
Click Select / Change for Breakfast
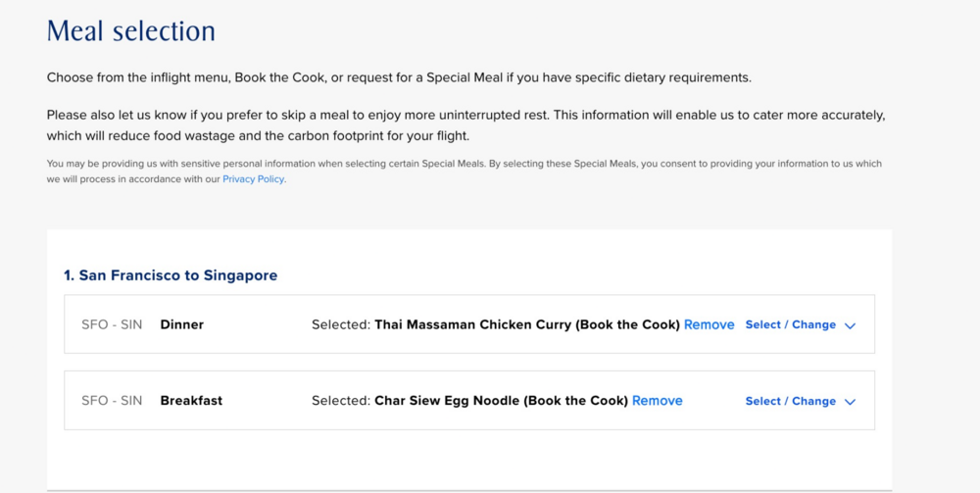[x=790, y=401]
